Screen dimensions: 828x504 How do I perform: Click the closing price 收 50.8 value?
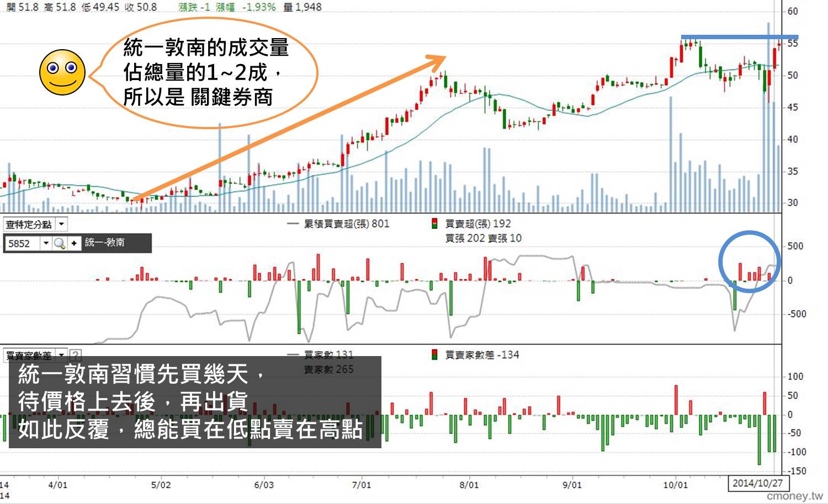pos(140,7)
